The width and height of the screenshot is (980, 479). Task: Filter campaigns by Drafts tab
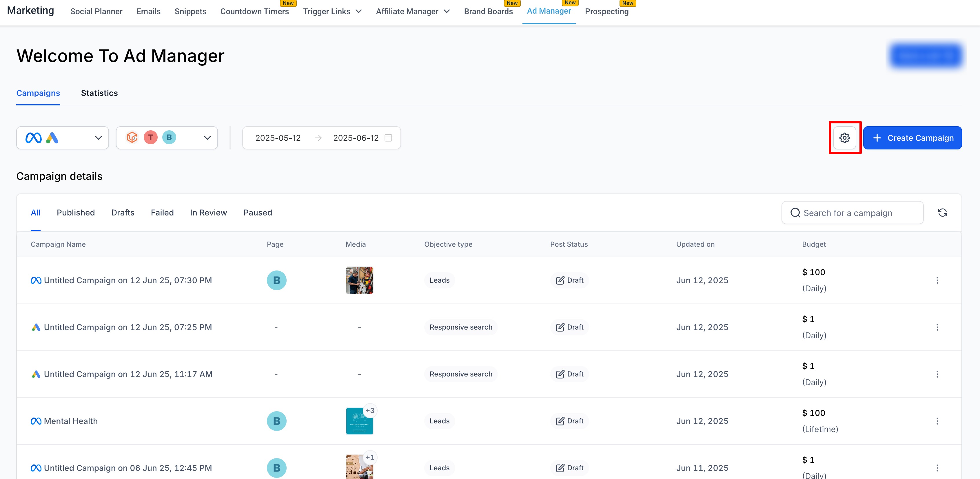click(x=123, y=213)
